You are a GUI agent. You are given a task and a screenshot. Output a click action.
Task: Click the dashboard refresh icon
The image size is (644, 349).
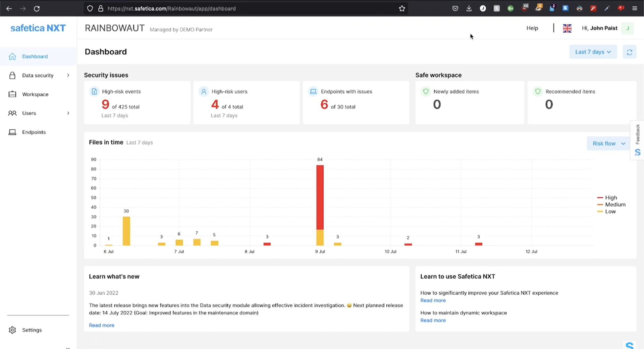tap(629, 52)
